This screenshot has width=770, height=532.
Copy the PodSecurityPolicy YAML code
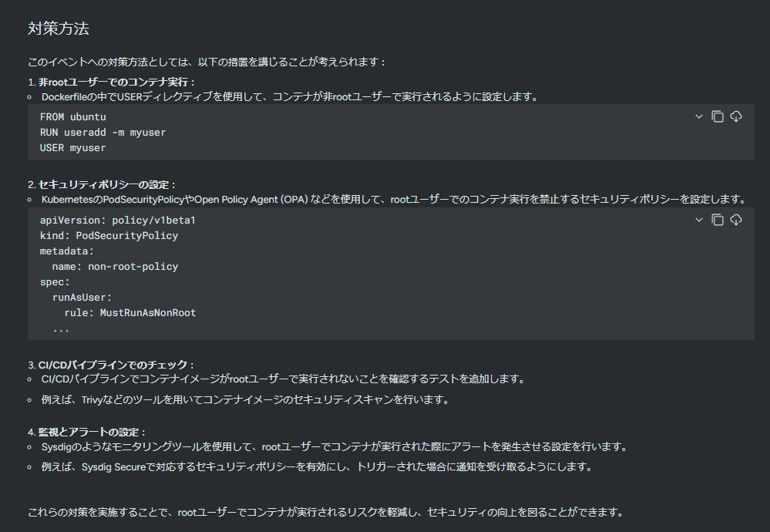pos(718,220)
